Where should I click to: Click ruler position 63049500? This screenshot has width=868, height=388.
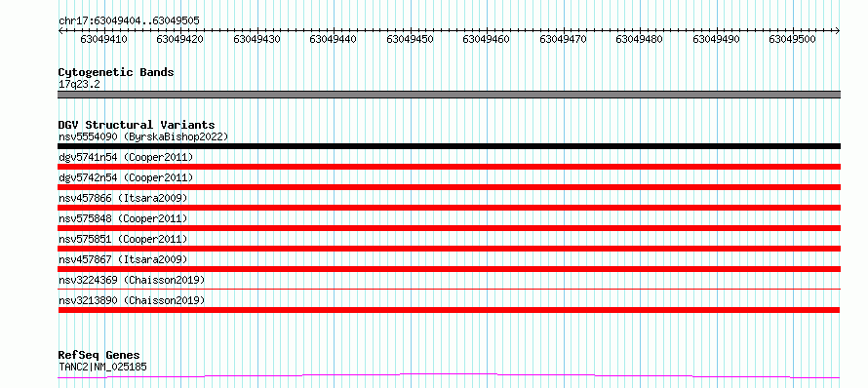[793, 39]
